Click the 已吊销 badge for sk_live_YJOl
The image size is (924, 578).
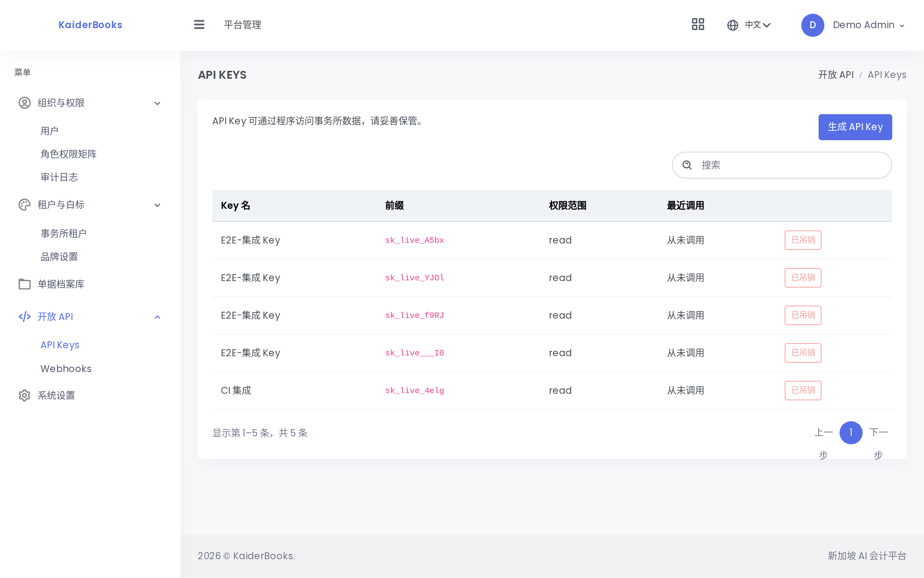(x=803, y=277)
